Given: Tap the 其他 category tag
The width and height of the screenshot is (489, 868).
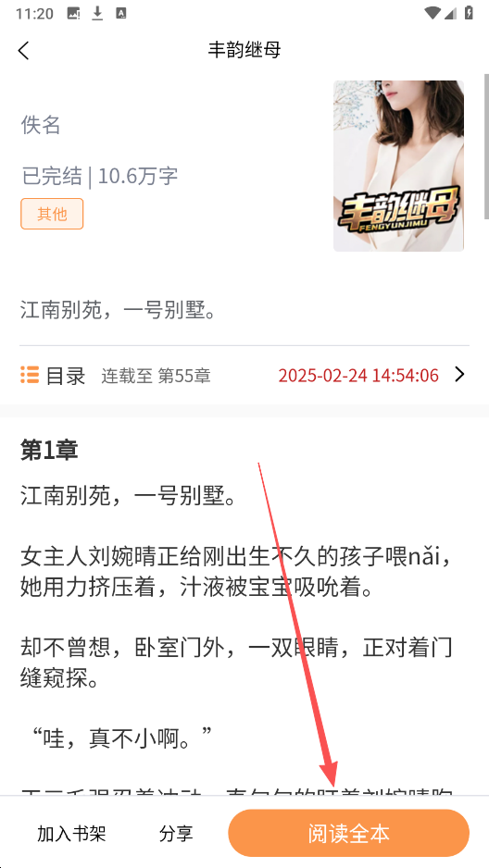Looking at the screenshot, I should [x=52, y=214].
